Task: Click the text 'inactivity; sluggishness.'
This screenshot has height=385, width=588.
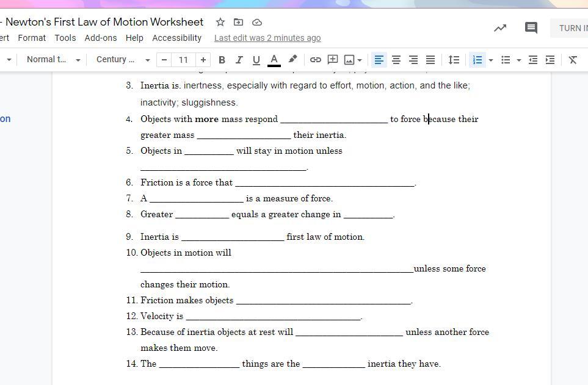Action: pos(189,103)
